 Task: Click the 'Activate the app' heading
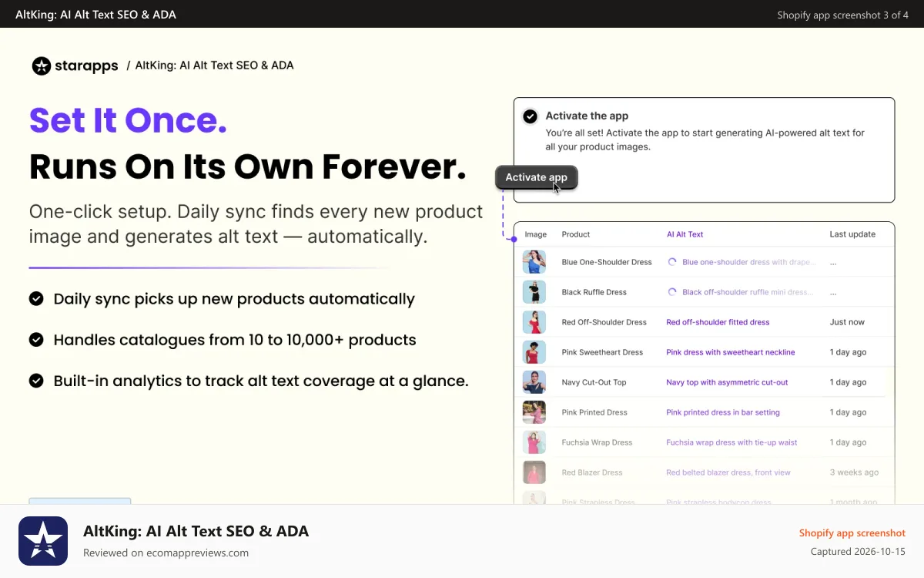(587, 116)
